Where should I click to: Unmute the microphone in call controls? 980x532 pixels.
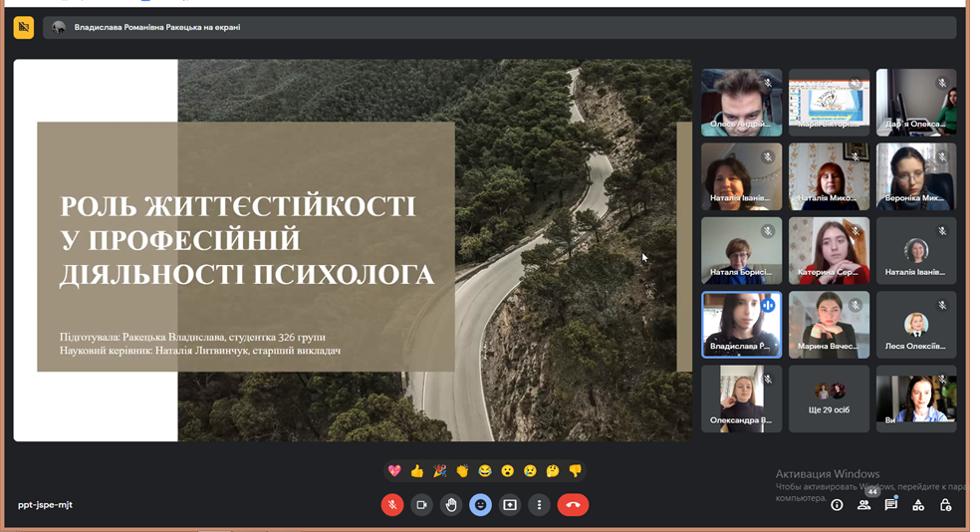pyautogui.click(x=392, y=505)
